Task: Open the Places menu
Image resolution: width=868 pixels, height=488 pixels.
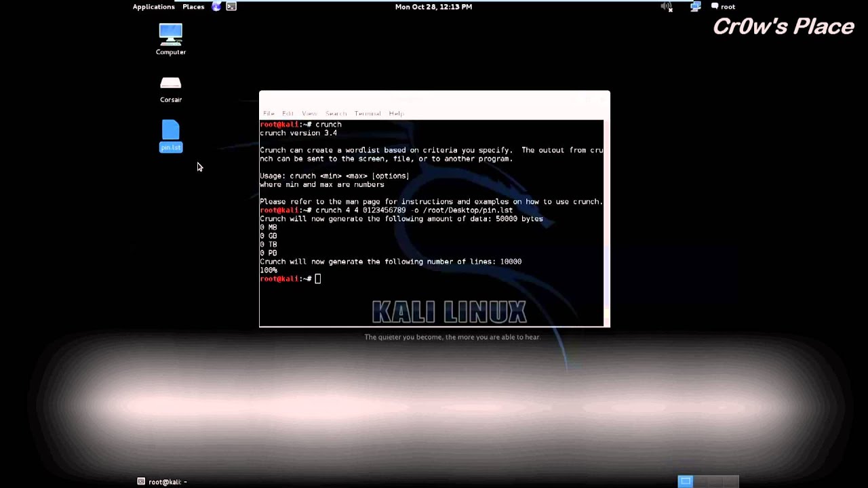Action: [x=193, y=7]
